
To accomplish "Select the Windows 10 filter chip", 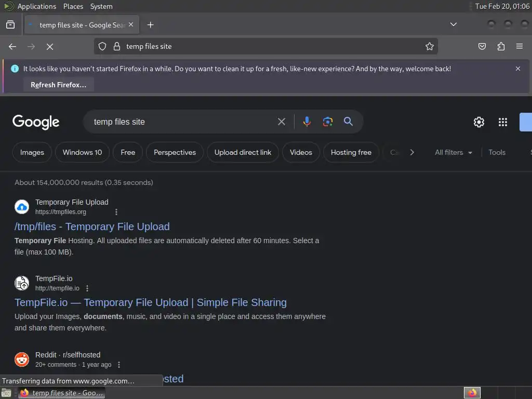I will pyautogui.click(x=83, y=152).
